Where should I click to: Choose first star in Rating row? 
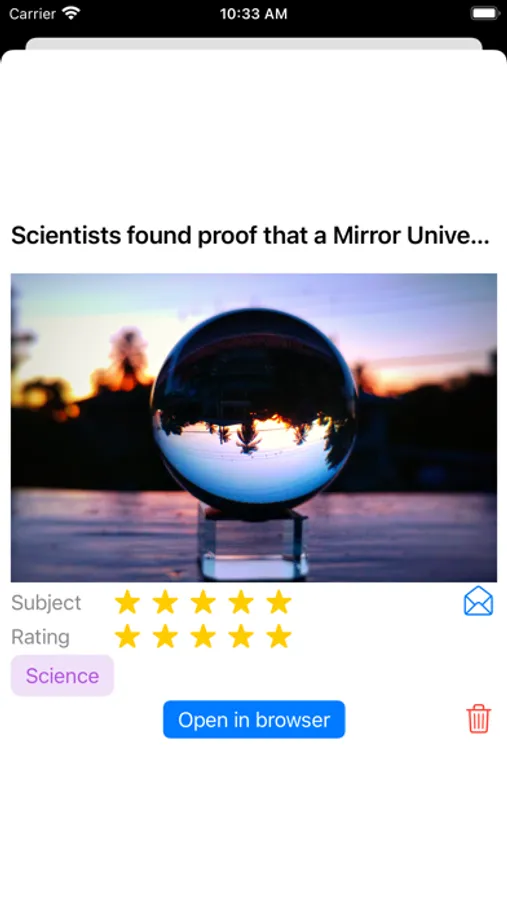point(127,637)
